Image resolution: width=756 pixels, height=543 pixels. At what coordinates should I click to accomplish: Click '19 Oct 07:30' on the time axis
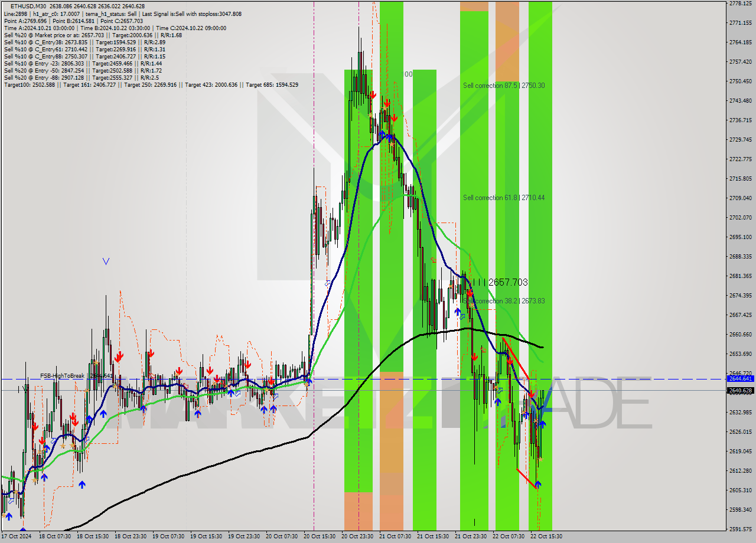(x=168, y=537)
